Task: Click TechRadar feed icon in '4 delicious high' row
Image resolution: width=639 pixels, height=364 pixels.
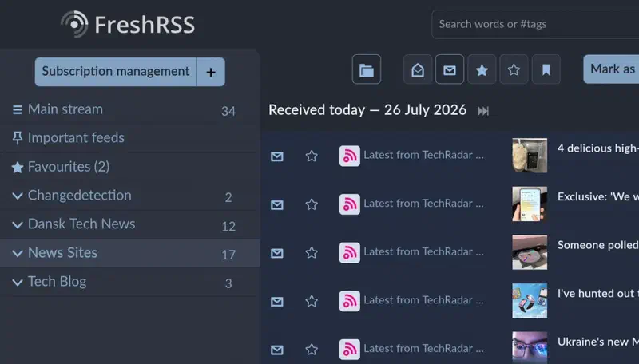Action: pos(350,156)
